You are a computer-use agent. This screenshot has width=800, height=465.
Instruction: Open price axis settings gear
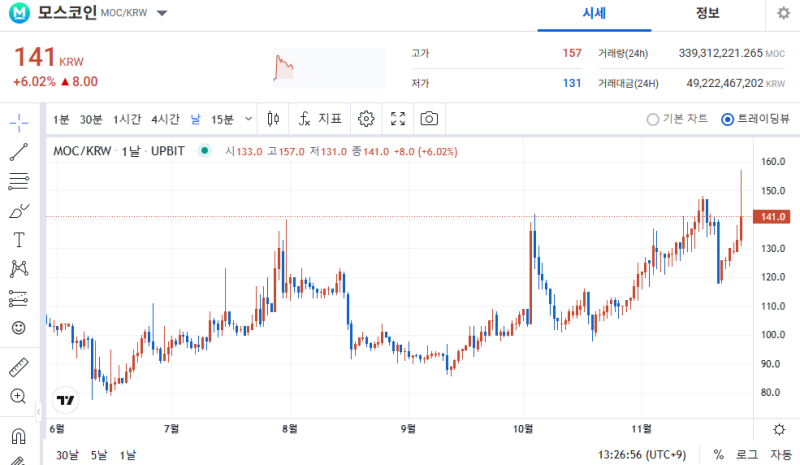tap(779, 429)
